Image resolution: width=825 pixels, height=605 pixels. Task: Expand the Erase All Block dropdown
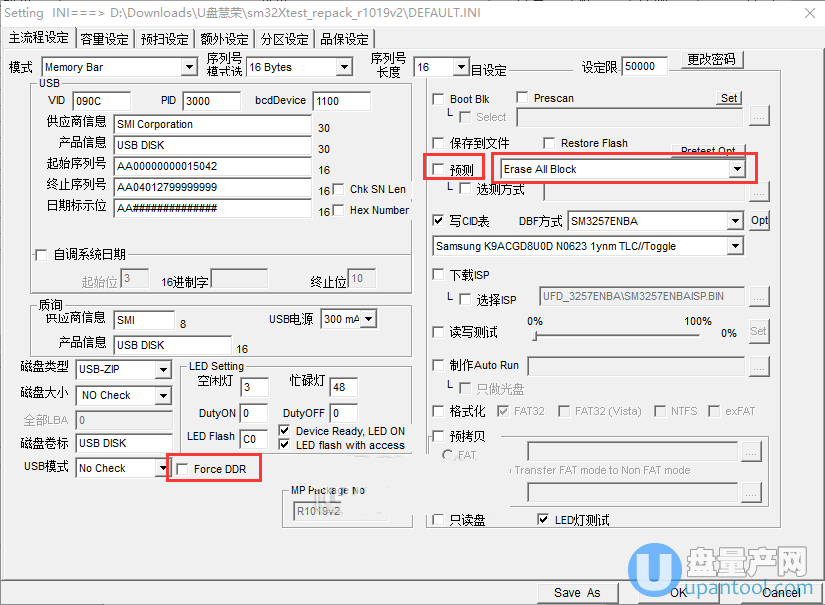[x=736, y=170]
